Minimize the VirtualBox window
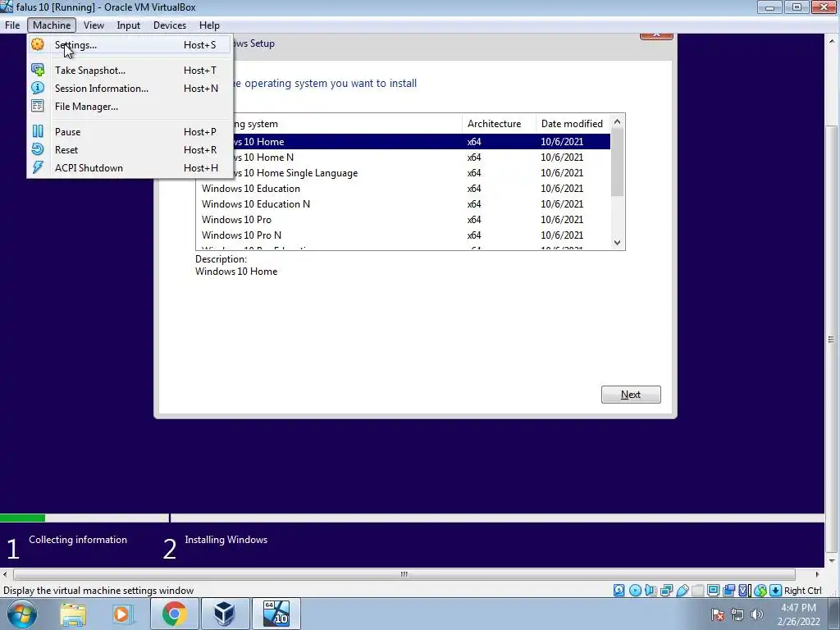The height and width of the screenshot is (630, 840). (x=769, y=7)
